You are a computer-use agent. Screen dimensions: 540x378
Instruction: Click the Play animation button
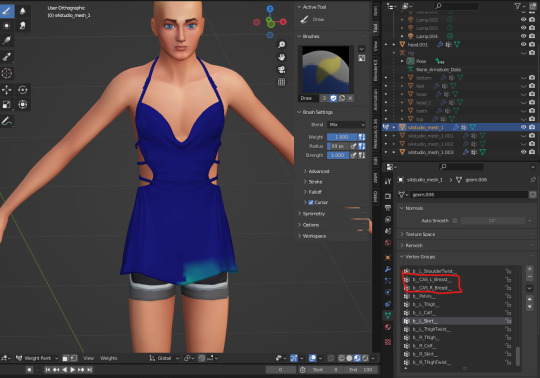tap(72, 369)
